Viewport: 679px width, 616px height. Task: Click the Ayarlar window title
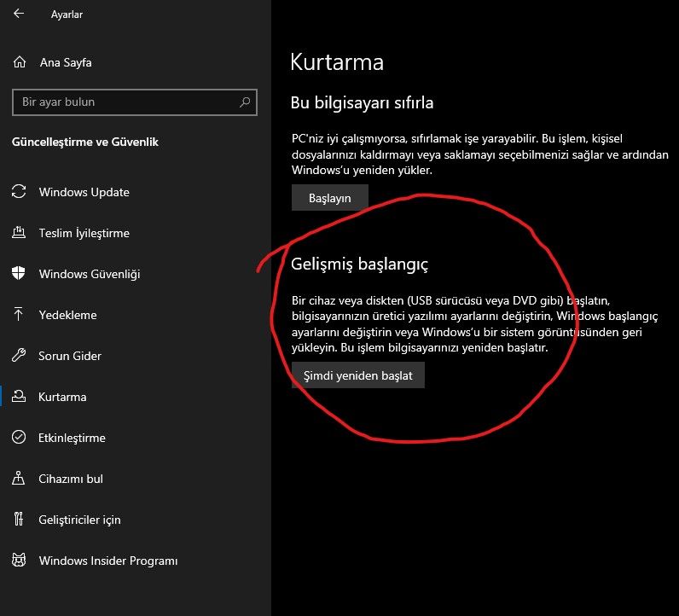[x=67, y=15]
